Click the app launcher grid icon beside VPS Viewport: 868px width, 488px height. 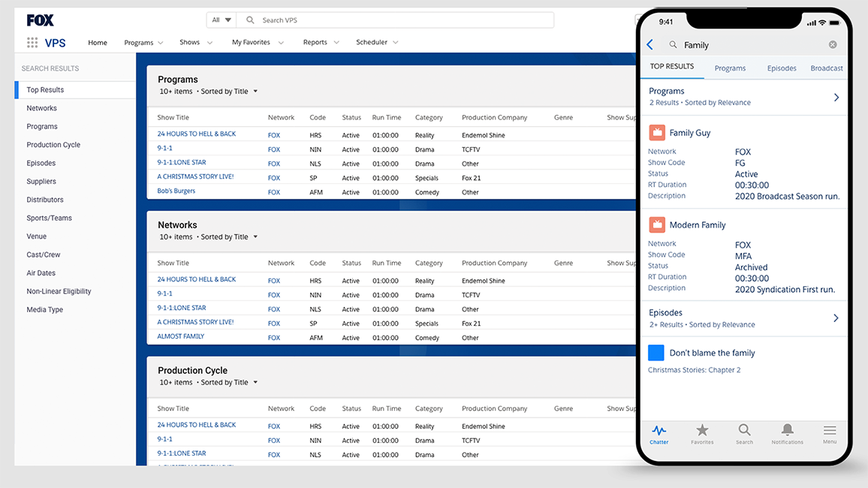click(x=31, y=43)
